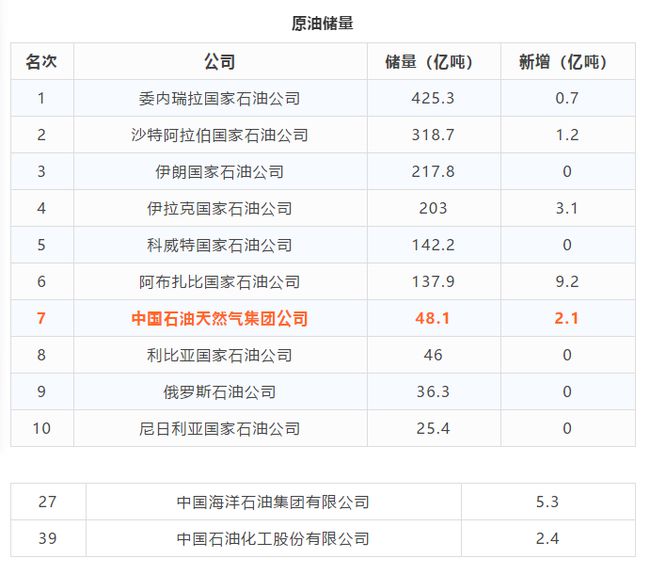Select 利比亚国家石油公司 company cell
Image resolution: width=650 pixels, height=574 pixels.
tap(220, 355)
